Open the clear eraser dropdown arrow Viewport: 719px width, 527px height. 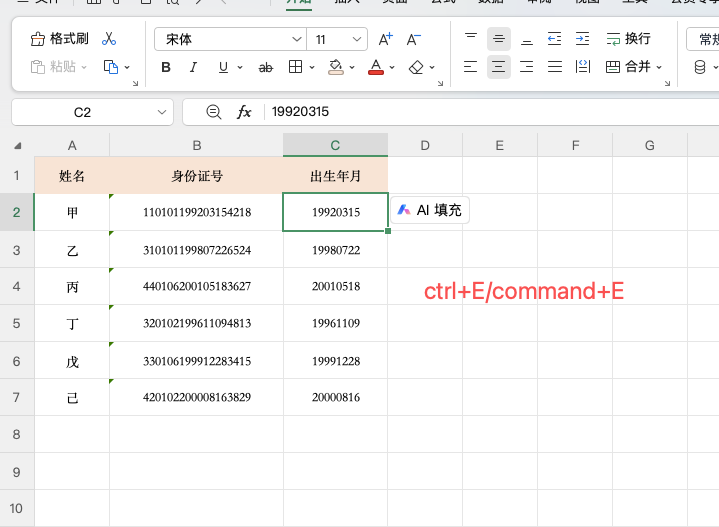coord(432,67)
